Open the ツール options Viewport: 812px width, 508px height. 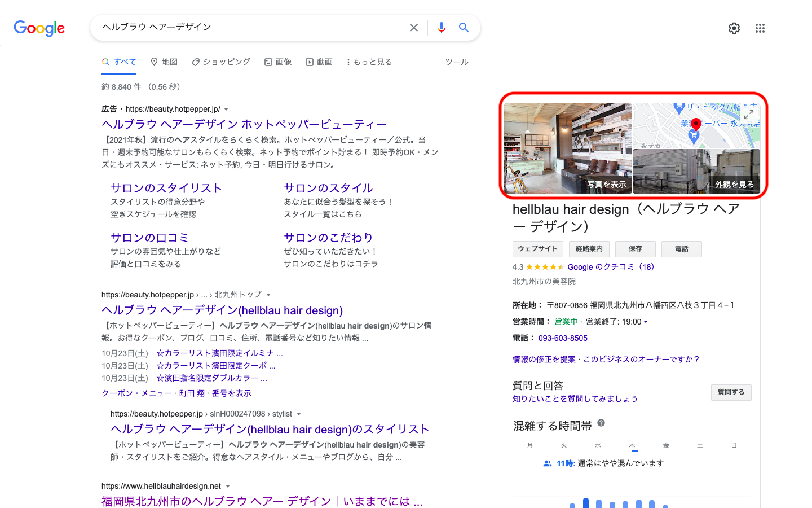457,62
